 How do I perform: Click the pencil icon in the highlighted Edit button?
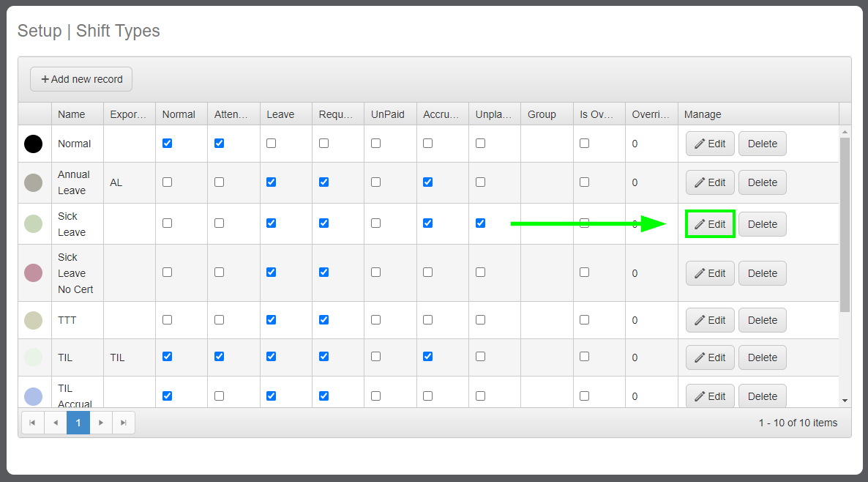pos(700,223)
